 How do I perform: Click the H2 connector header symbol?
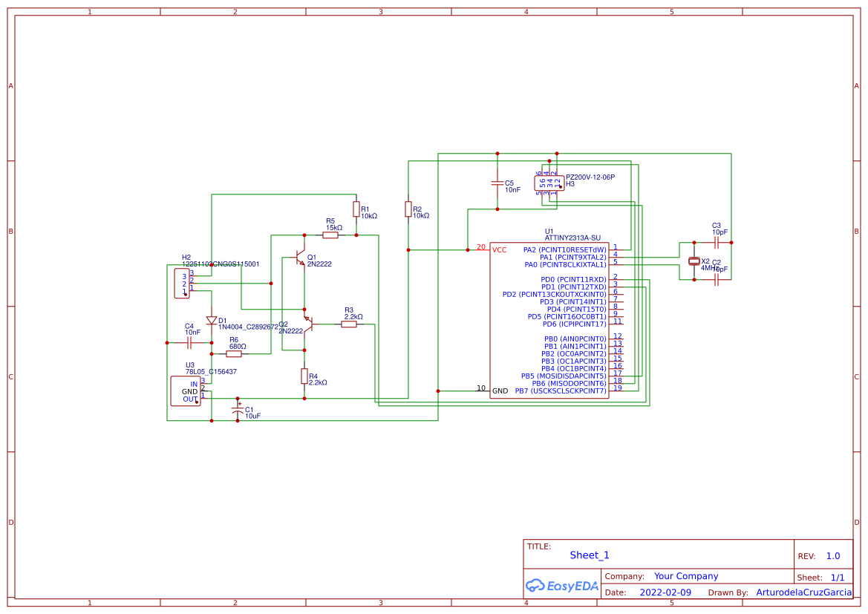(x=182, y=282)
